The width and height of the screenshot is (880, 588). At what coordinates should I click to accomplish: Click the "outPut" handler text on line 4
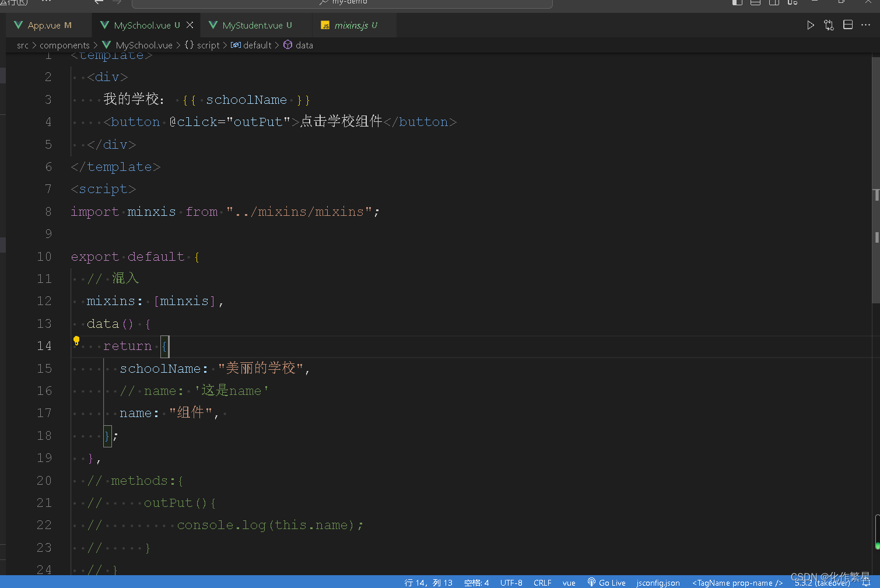point(258,122)
